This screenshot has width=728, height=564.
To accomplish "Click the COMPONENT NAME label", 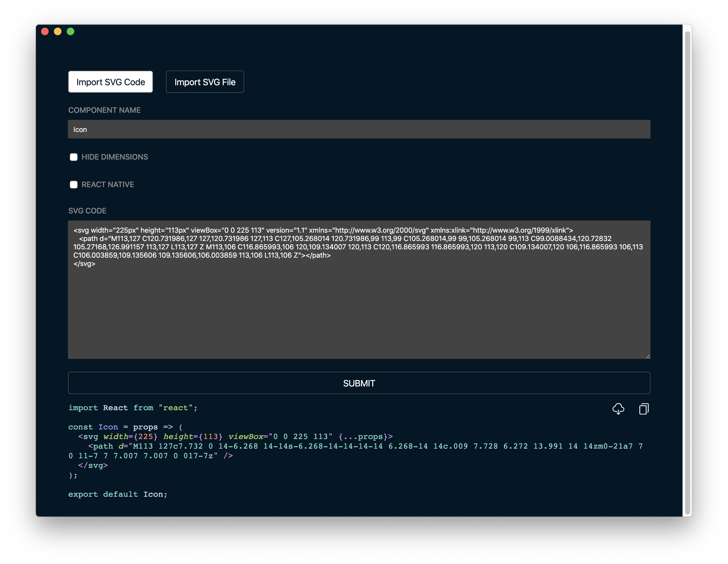I will [104, 110].
